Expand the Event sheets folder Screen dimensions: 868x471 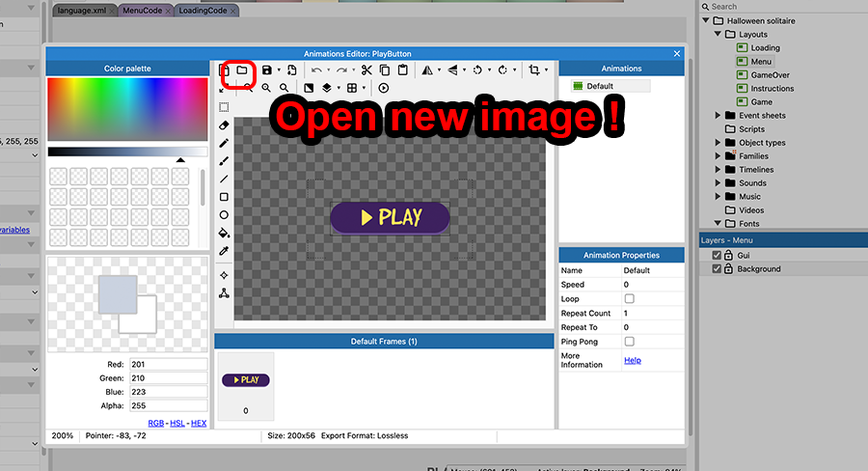click(719, 116)
